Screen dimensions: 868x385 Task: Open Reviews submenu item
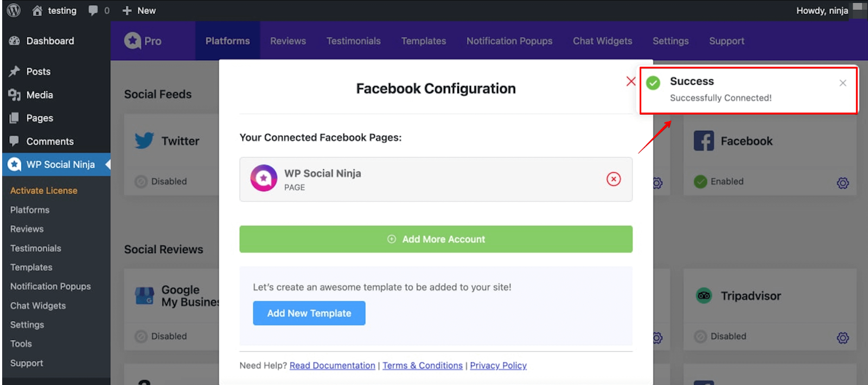click(27, 229)
